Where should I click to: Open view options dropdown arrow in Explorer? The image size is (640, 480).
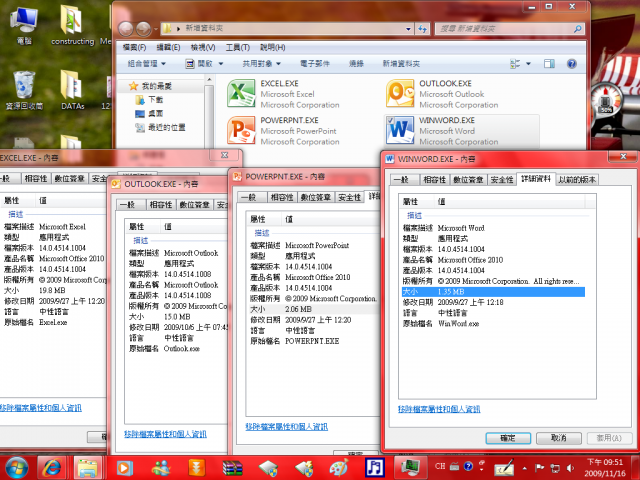pyautogui.click(x=528, y=64)
